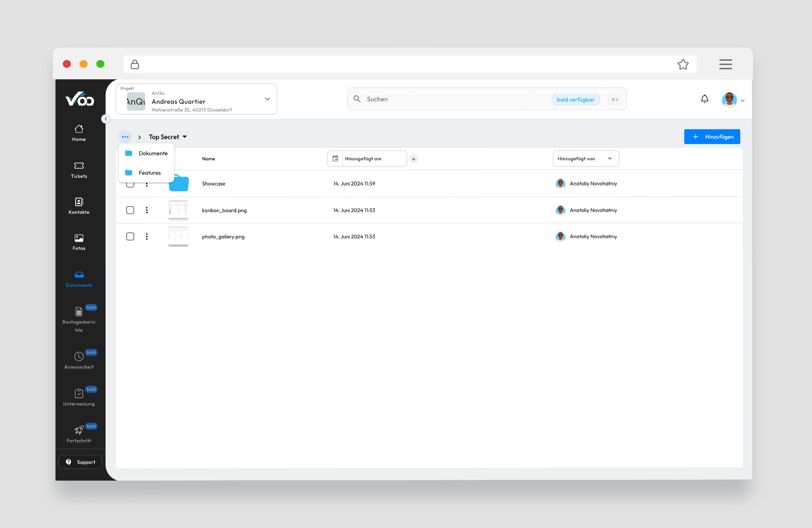Open the photo_gallery.png thumbnail preview
Screen dimensions: 812x528
178,236
